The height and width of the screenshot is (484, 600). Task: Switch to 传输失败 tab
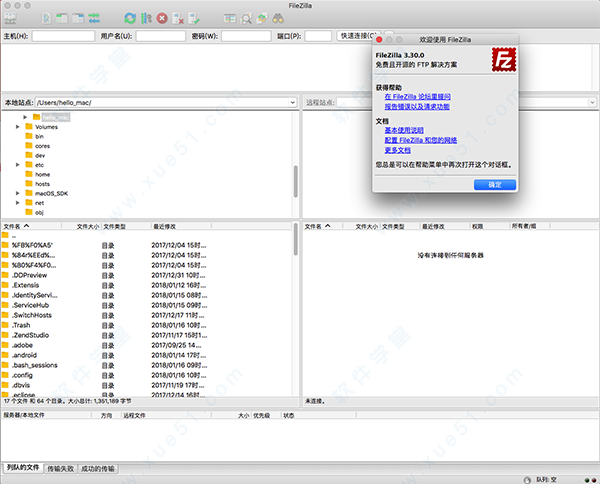coord(60,469)
